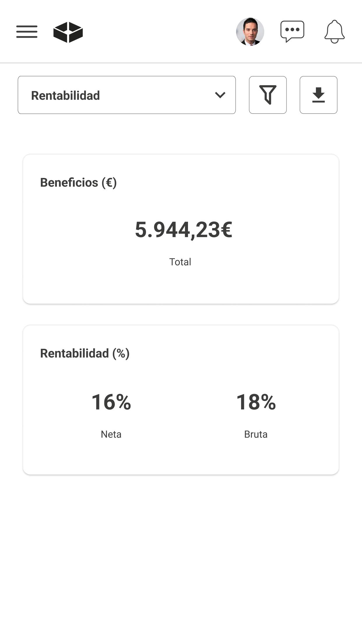Click the 18% gross profitability value
Screen dimensions: 362x644
tap(256, 402)
